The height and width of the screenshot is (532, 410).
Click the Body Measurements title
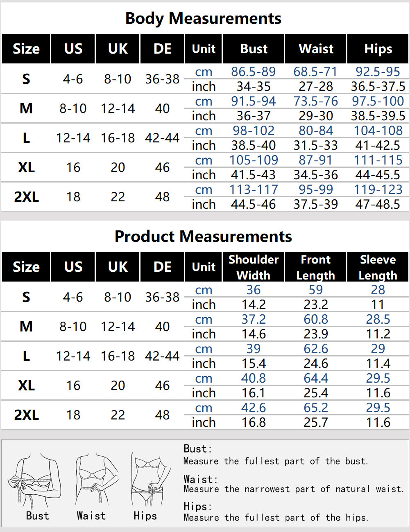point(203,18)
